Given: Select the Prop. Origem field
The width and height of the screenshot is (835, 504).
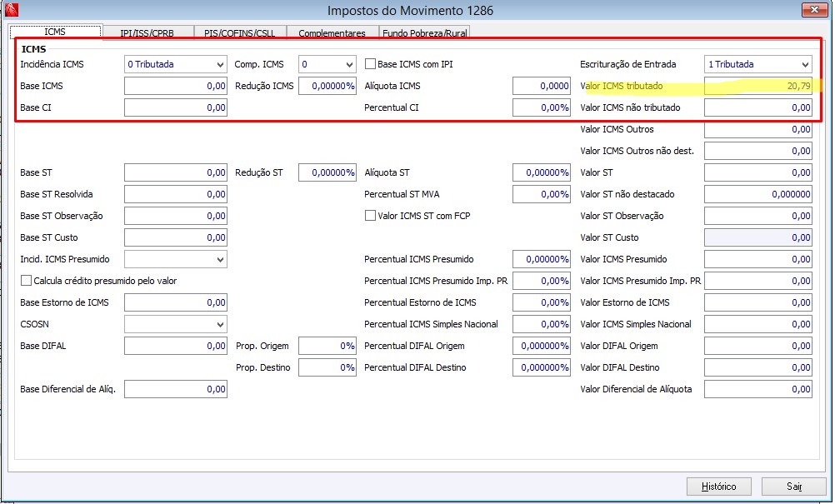Looking at the screenshot, I should 327,346.
